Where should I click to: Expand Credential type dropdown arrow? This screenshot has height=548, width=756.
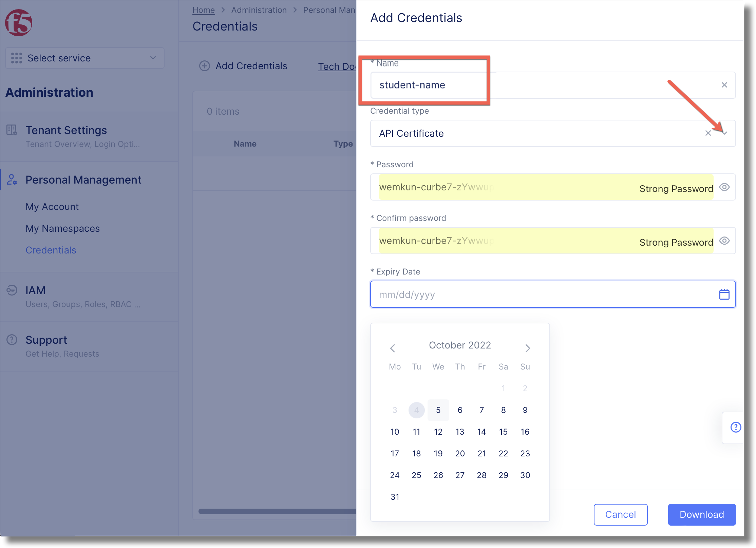point(724,133)
